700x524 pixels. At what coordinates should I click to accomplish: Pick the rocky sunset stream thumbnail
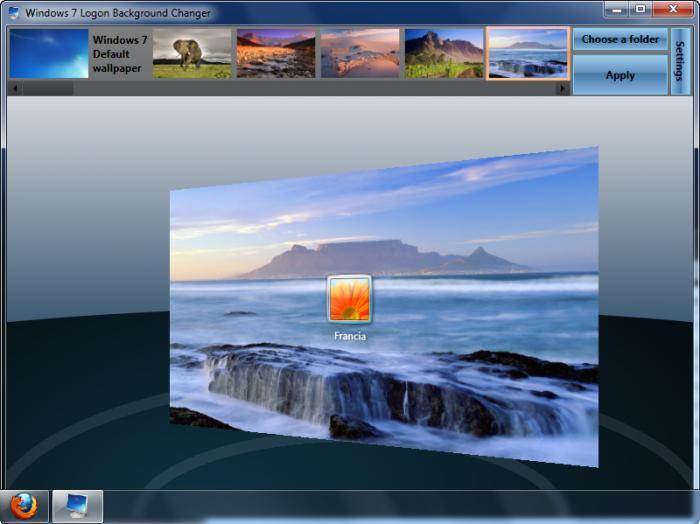tap(276, 54)
